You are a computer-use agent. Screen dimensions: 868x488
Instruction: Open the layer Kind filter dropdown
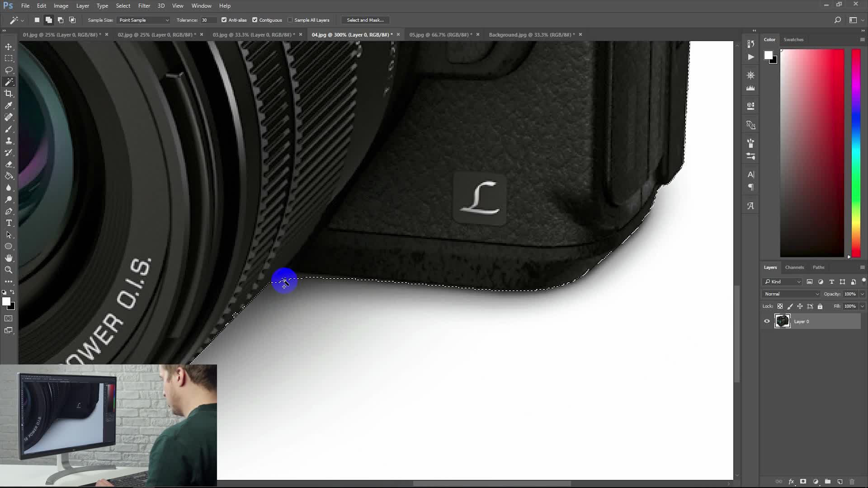783,282
